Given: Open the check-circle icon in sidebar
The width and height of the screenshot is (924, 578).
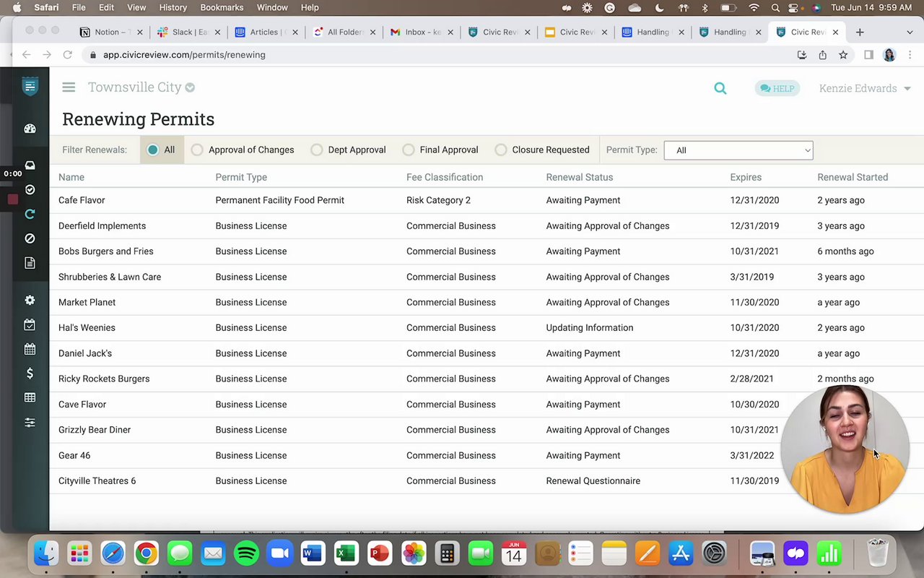Looking at the screenshot, I should click(30, 189).
